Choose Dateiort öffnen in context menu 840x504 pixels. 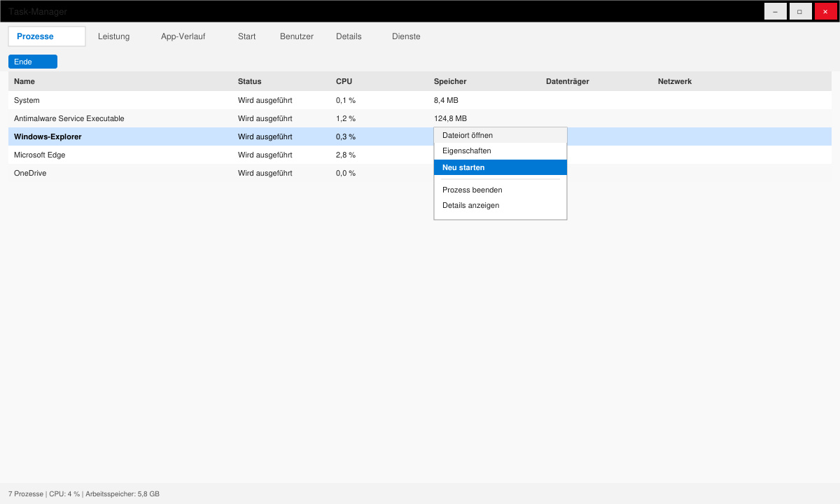(500, 135)
